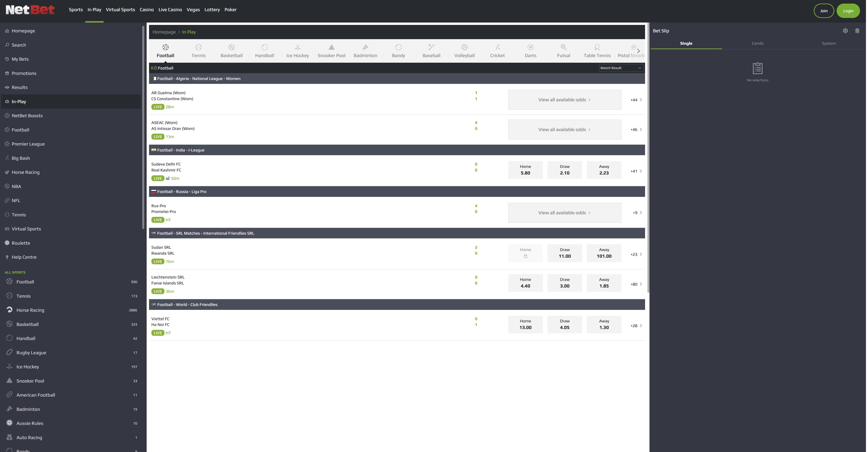Select Draw at 2.10 for Sudeva Delhi match

point(564,170)
